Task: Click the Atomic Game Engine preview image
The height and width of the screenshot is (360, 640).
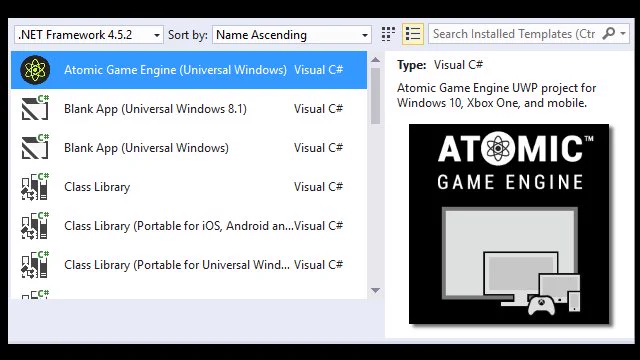Action: [509, 224]
